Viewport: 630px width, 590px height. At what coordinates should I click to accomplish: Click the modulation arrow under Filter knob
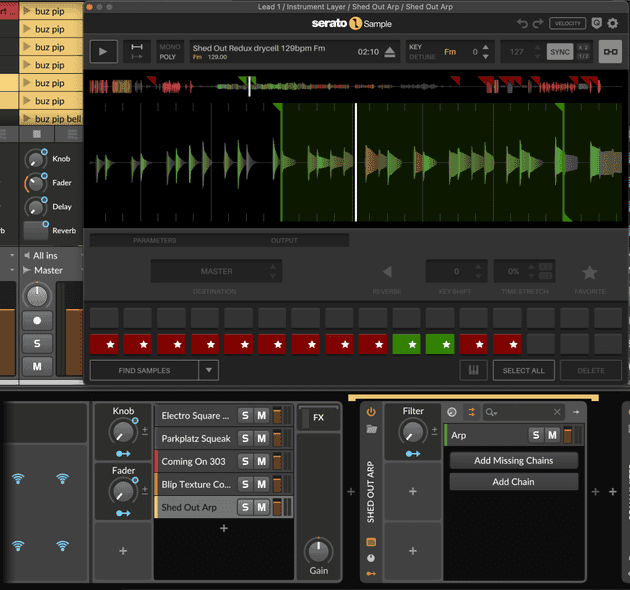click(413, 454)
